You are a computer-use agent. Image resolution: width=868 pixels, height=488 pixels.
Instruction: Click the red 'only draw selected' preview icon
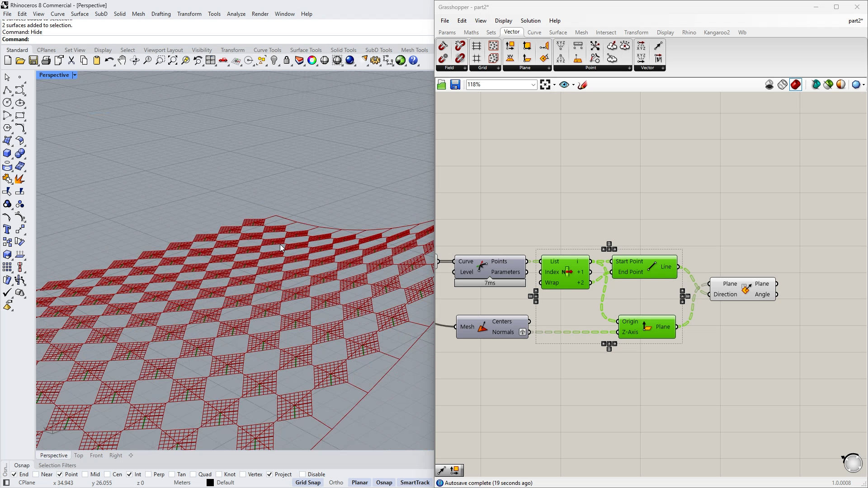[796, 84]
